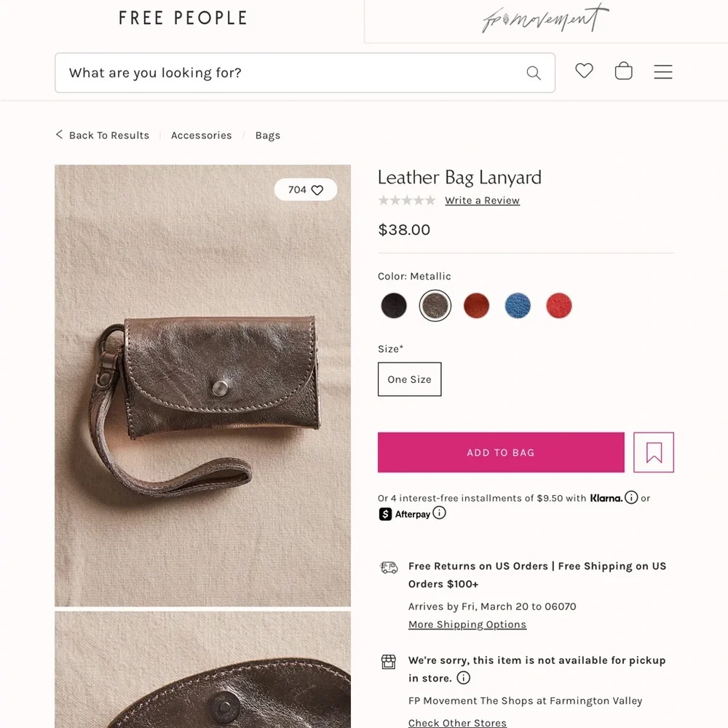The image size is (728, 728).
Task: Save item with bookmark icon button
Action: [654, 452]
